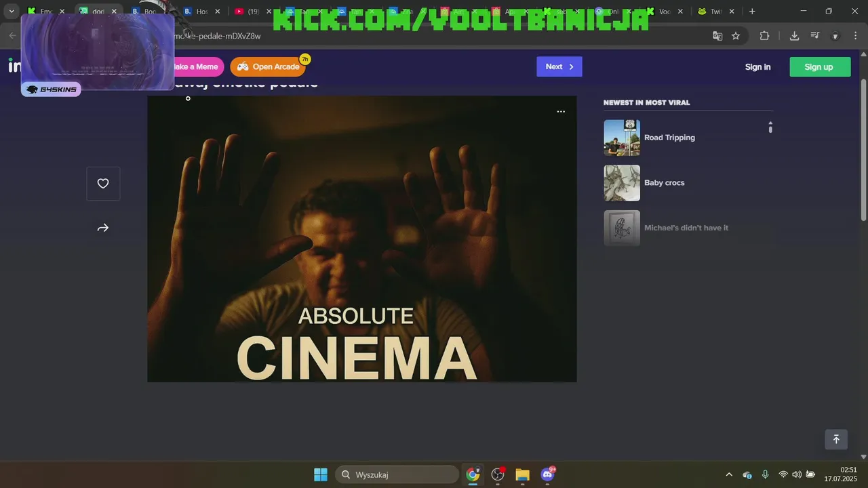Click the NEWEST IN MOST VIRAL heading
868x488 pixels.
[x=647, y=103]
